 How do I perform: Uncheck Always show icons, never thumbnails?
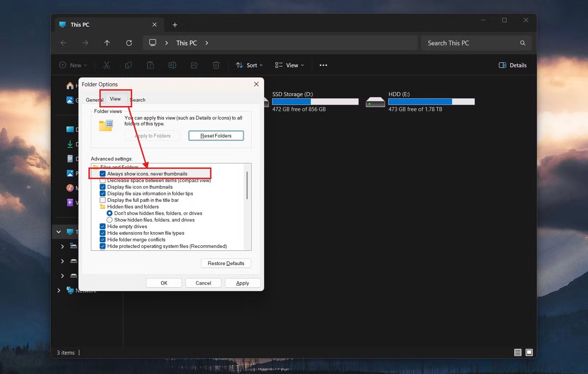pyautogui.click(x=103, y=174)
